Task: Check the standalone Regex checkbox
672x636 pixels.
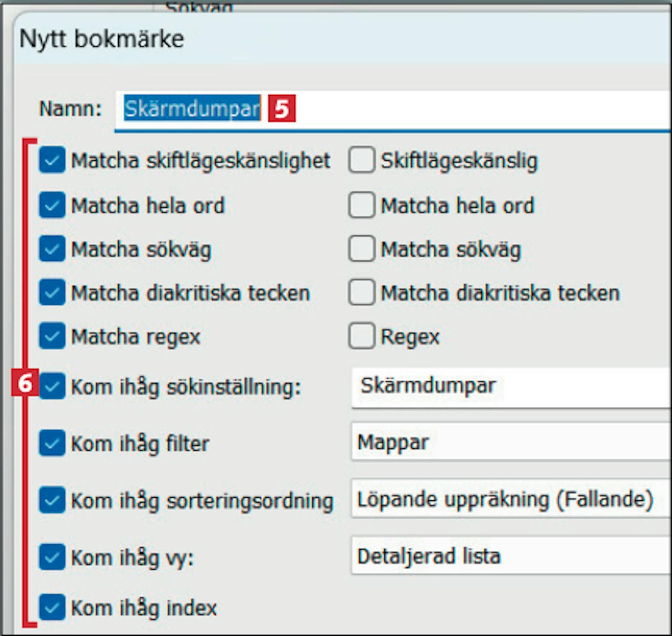Action: pyautogui.click(x=362, y=336)
